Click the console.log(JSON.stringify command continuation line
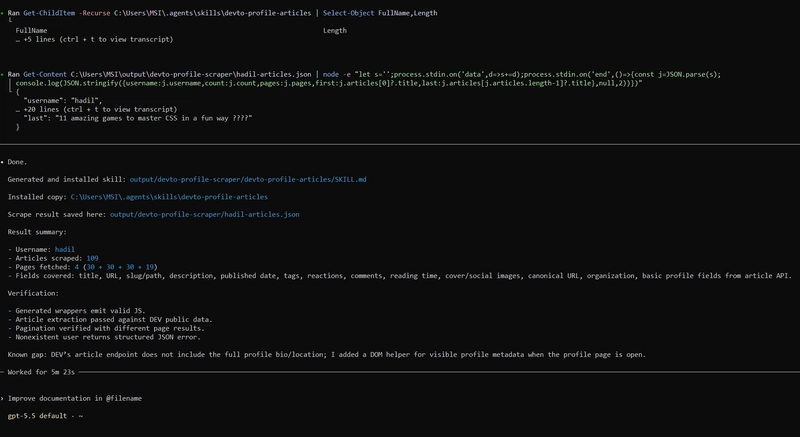This screenshot has height=437, width=800. tap(329, 83)
